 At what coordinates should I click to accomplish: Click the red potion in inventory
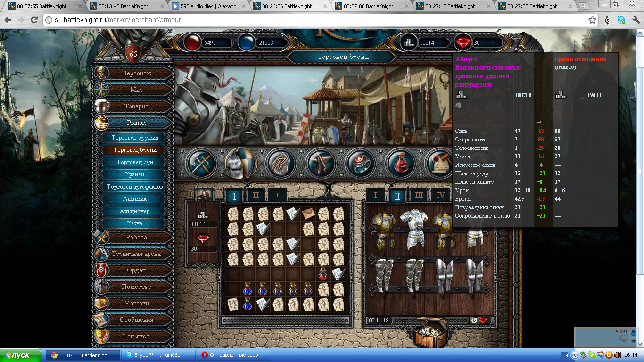click(323, 274)
